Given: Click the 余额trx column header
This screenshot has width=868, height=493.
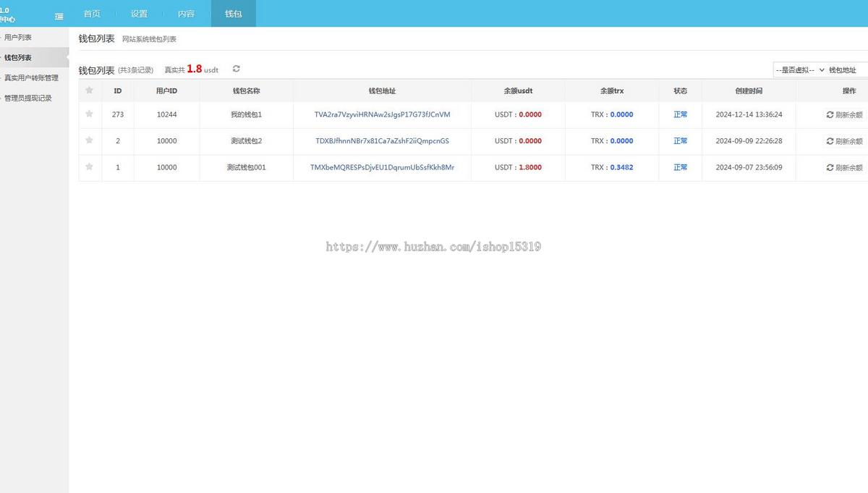Looking at the screenshot, I should [612, 90].
